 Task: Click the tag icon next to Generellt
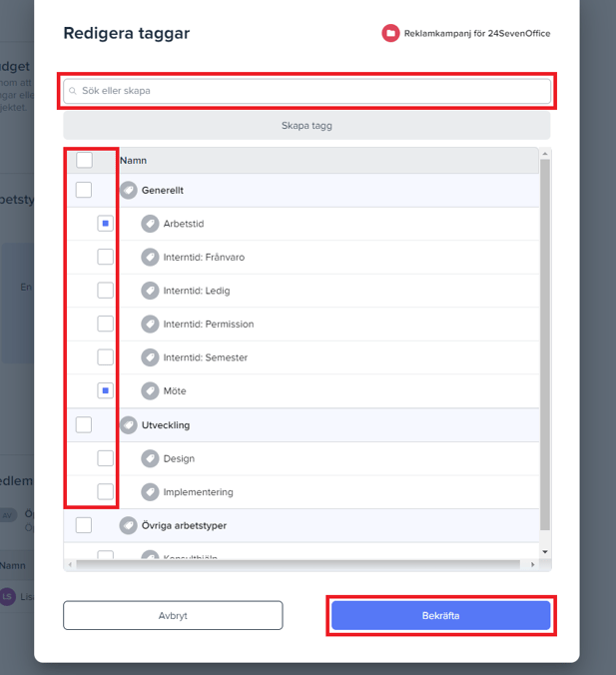129,190
